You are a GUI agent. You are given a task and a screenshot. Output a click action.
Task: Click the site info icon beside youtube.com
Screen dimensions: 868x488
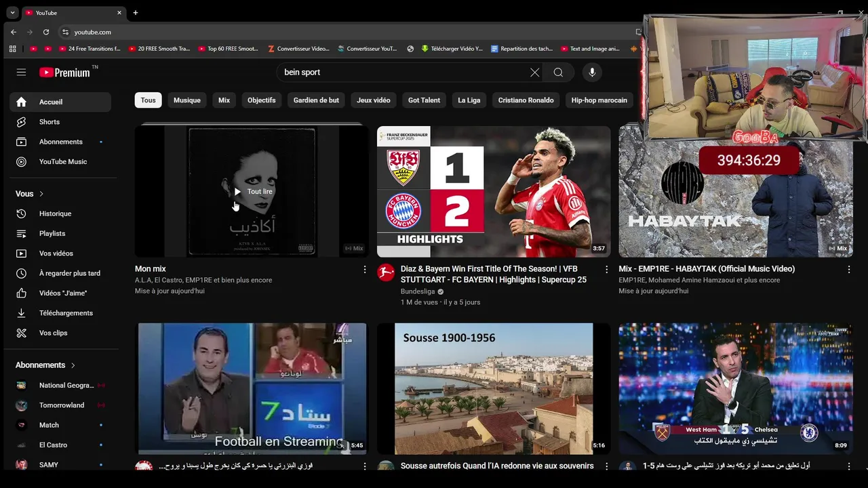[65, 32]
